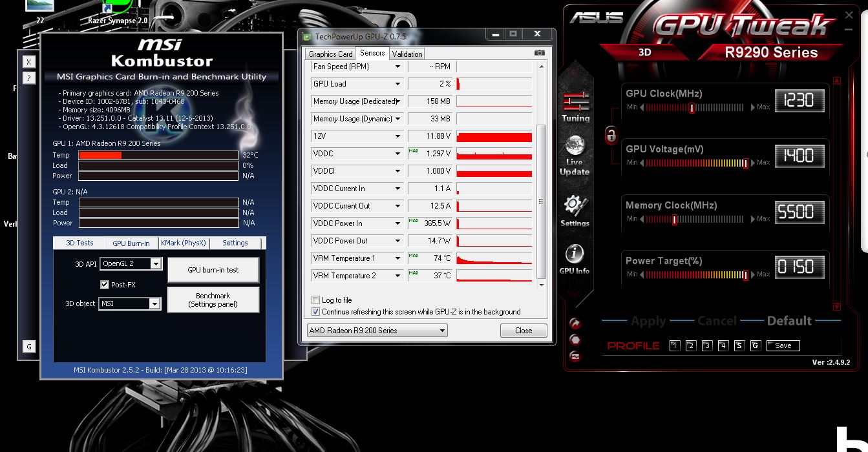Load profile 1 in GPU Tweak
Screen dimensions: 868x452
(x=675, y=345)
